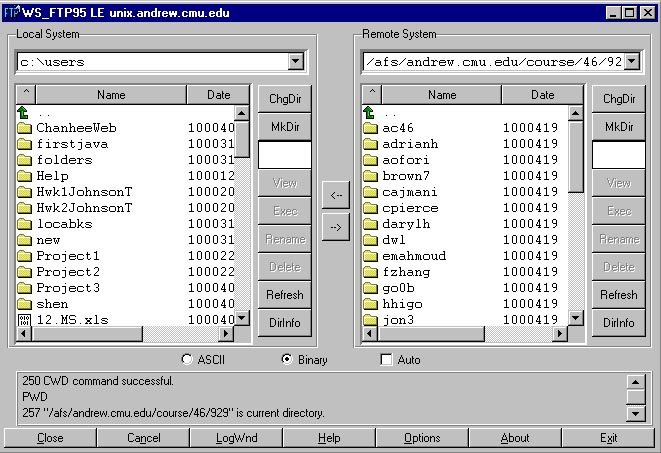Select the ChanheeWeb folder icon
This screenshot has height=453, width=661.
pos(24,128)
